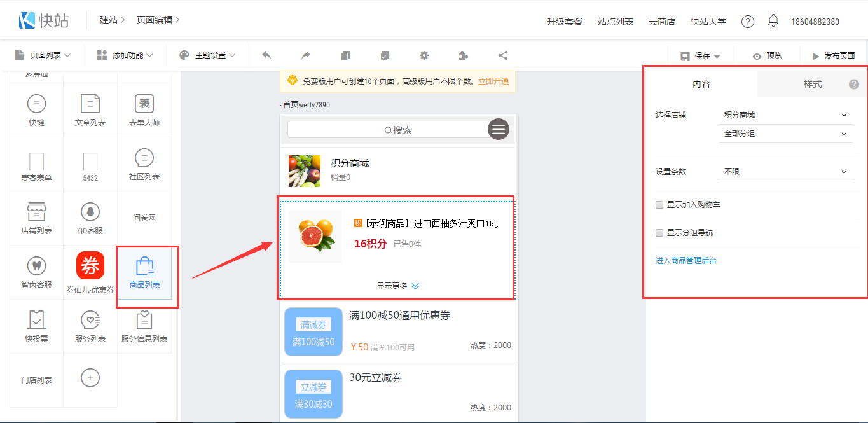Image resolution: width=868 pixels, height=423 pixels.
Task: Expand the 页面列表 menu
Action: pyautogui.click(x=43, y=55)
